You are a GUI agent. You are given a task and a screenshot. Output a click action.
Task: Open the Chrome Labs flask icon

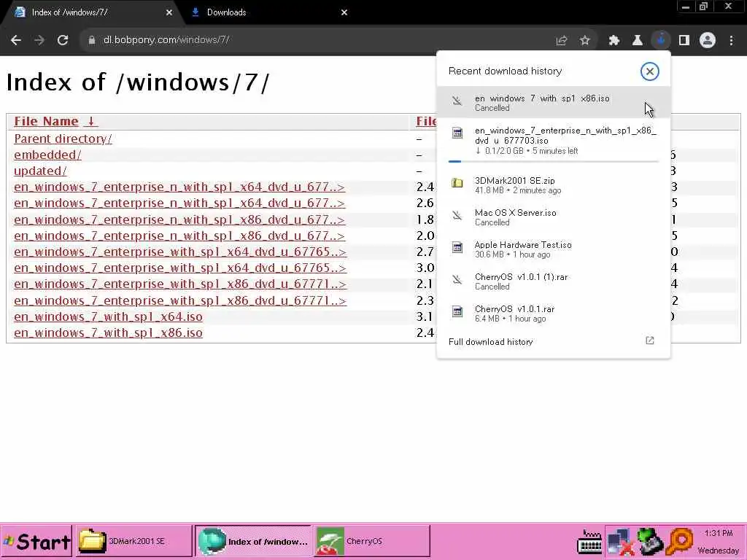(637, 41)
